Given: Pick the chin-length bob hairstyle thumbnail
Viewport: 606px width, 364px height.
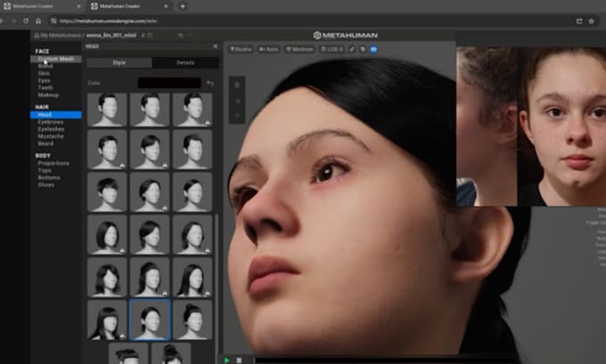Looking at the screenshot, I should pyautogui.click(x=107, y=235).
